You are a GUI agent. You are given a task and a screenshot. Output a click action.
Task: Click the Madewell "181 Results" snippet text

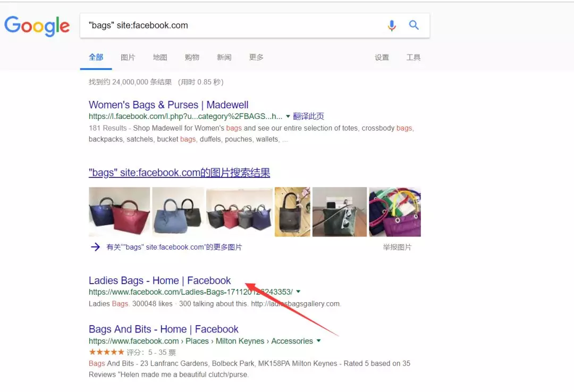coord(251,134)
